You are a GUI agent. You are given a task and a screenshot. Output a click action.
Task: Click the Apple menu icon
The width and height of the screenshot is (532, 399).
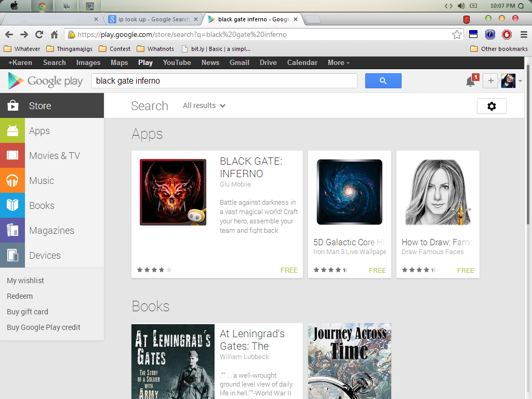[14, 6]
